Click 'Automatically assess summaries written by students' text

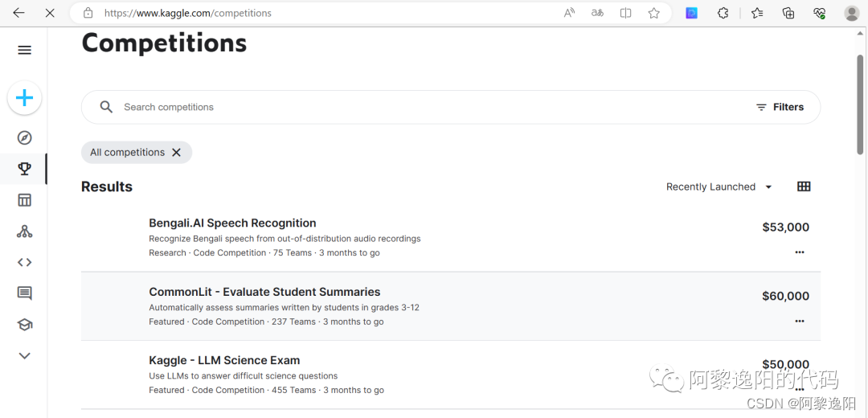pyautogui.click(x=284, y=307)
